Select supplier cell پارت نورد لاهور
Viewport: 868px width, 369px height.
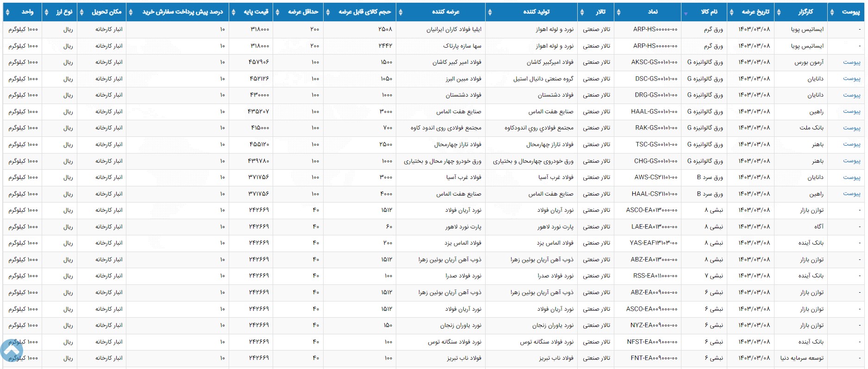(x=441, y=227)
